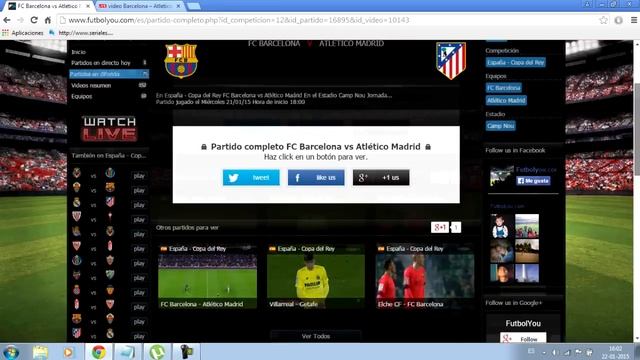Open the Chrome menu (hamburger icon)

point(634,20)
